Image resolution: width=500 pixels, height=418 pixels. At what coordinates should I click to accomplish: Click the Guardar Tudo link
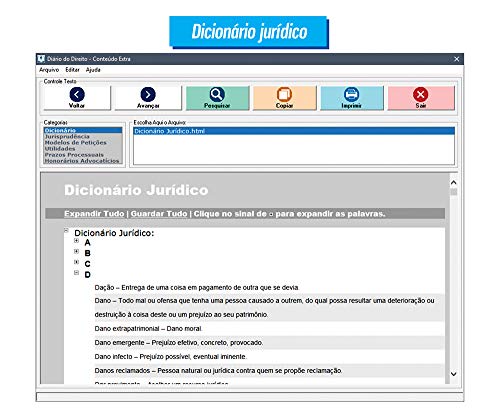159,214
